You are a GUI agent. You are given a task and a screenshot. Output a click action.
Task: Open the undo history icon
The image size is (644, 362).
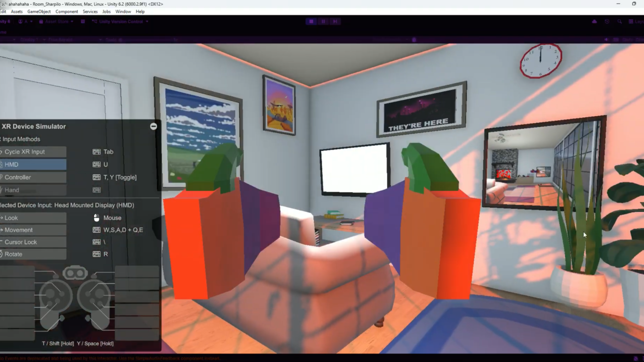tap(607, 21)
